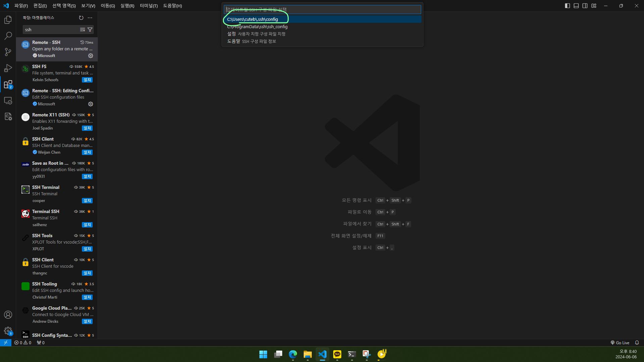Install SSH FS extension

pos(87,80)
